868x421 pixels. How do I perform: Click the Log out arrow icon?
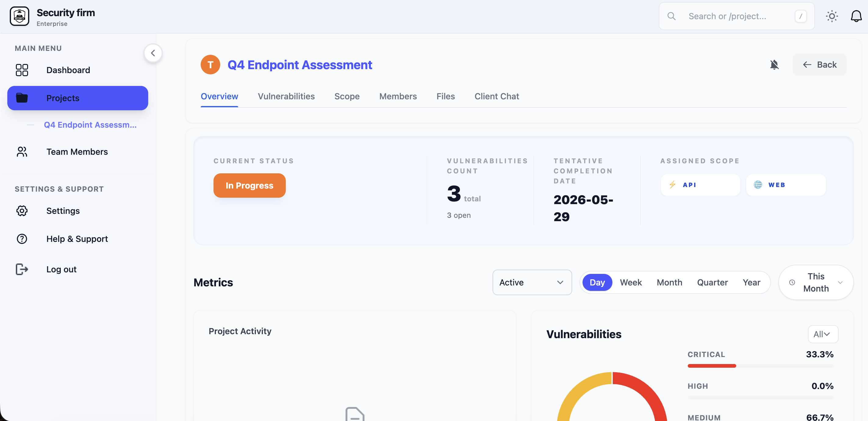point(22,269)
